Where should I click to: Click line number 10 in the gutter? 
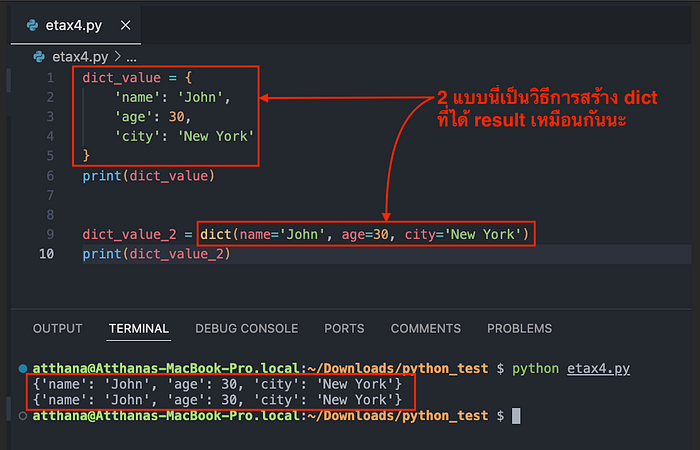(x=46, y=254)
